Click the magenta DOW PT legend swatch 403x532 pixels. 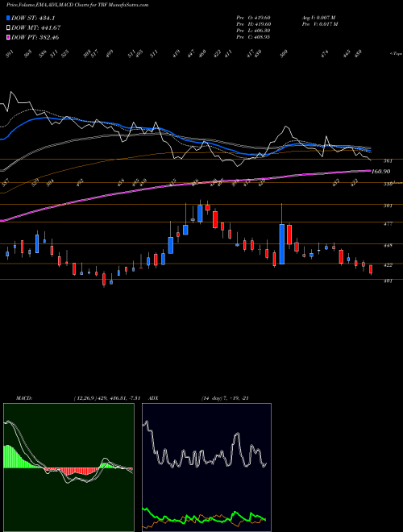pos(8,37)
